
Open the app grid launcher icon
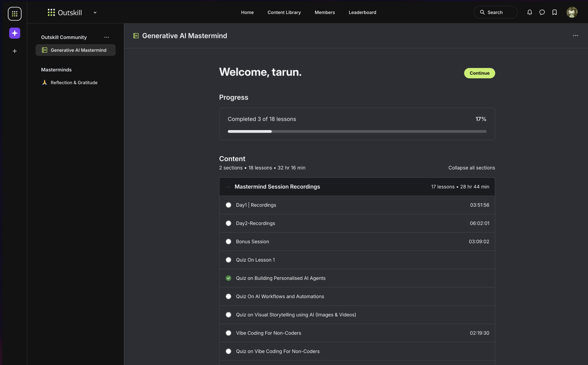tap(14, 14)
